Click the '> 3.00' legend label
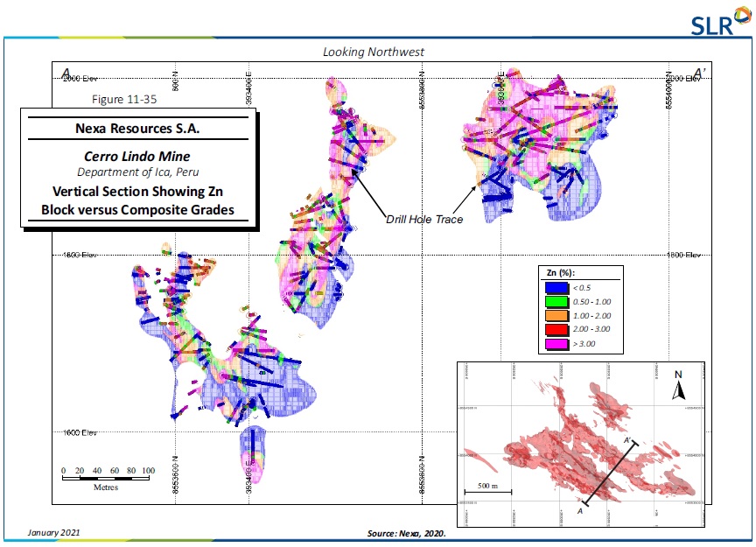The width and height of the screenshot is (756, 547). pos(584,344)
